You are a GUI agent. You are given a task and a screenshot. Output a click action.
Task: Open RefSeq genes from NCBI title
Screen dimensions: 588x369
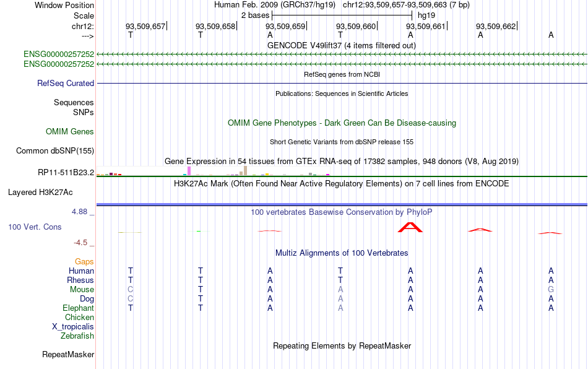342,74
